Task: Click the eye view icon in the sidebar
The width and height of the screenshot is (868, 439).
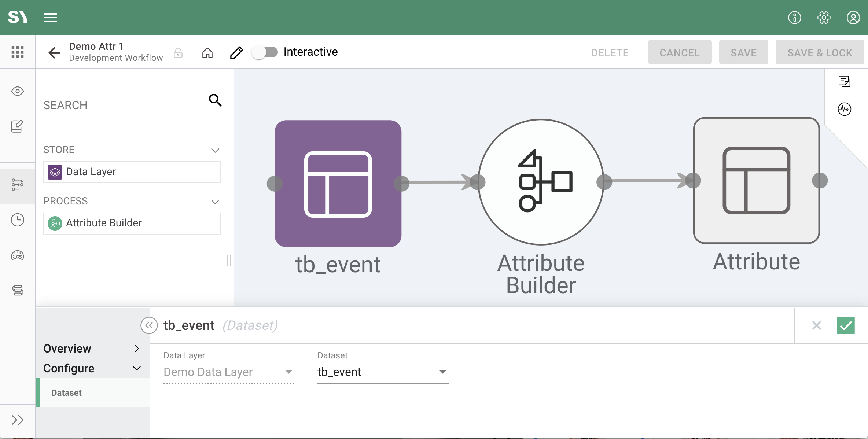Action: click(x=18, y=91)
